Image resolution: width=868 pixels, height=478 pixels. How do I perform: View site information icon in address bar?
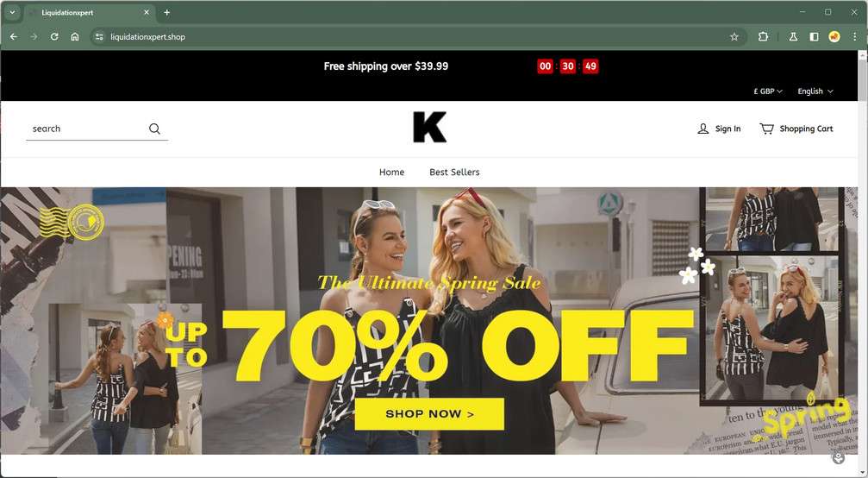point(99,36)
